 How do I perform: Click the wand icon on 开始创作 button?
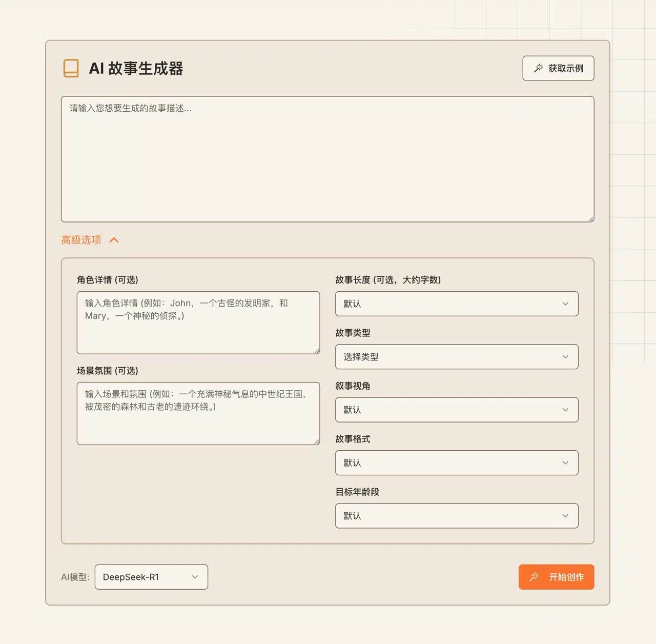pyautogui.click(x=534, y=577)
